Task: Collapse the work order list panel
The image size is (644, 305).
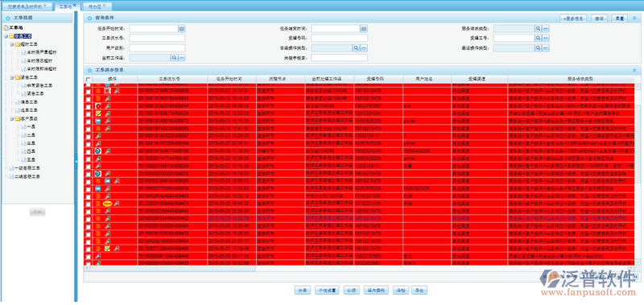Action: click(634, 70)
